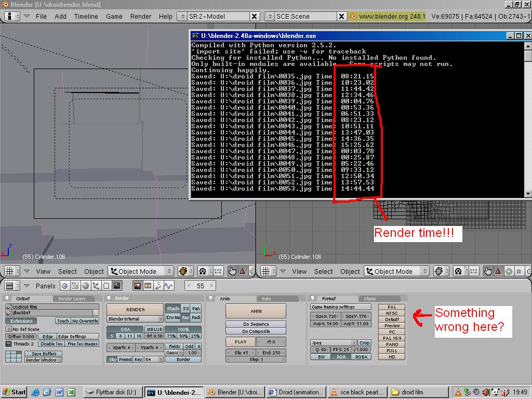Toggle the left viewport manipulator hand icon
The height and width of the screenshot is (399, 532).
coord(232,271)
